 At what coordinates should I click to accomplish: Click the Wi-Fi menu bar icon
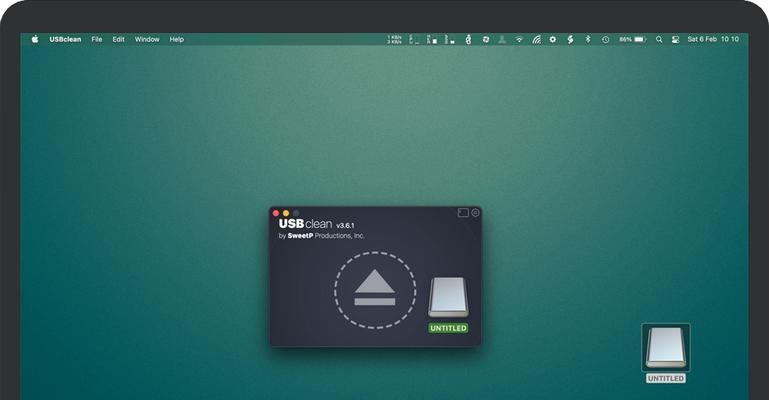point(519,39)
